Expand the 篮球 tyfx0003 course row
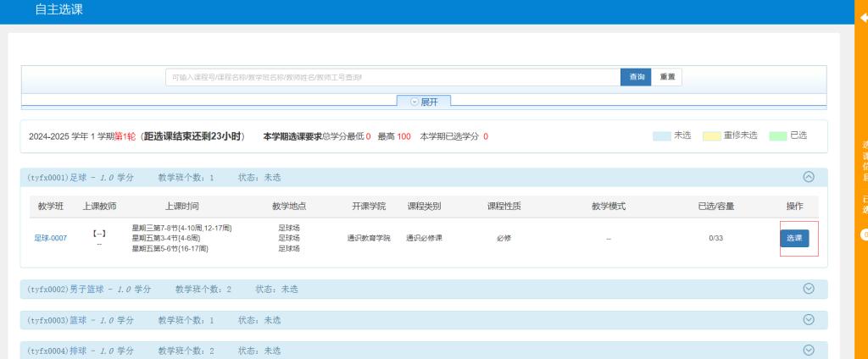868x359 pixels. coord(809,320)
